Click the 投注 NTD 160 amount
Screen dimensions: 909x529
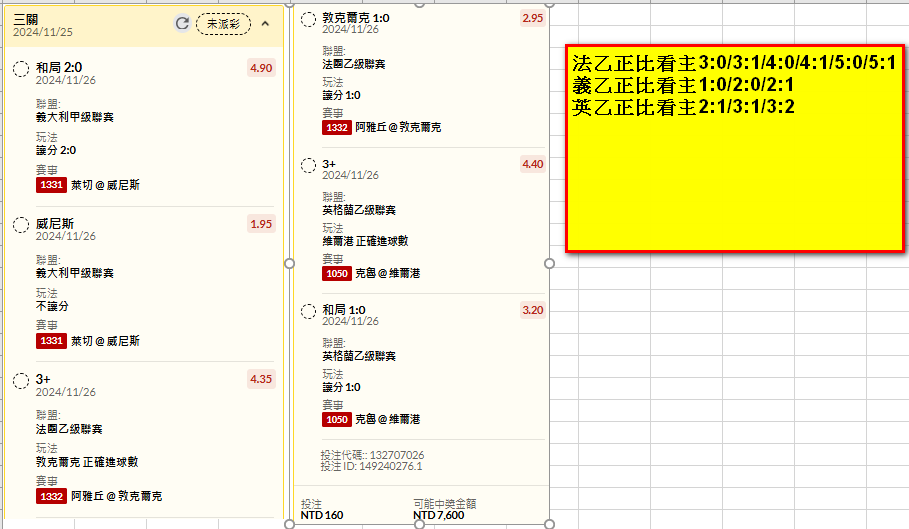[x=321, y=516]
